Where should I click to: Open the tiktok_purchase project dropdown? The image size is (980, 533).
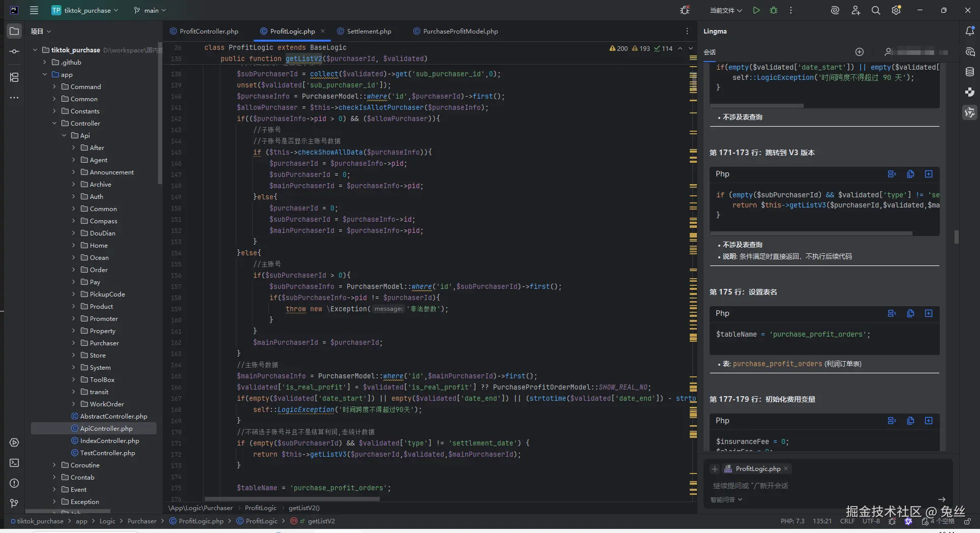click(x=87, y=10)
